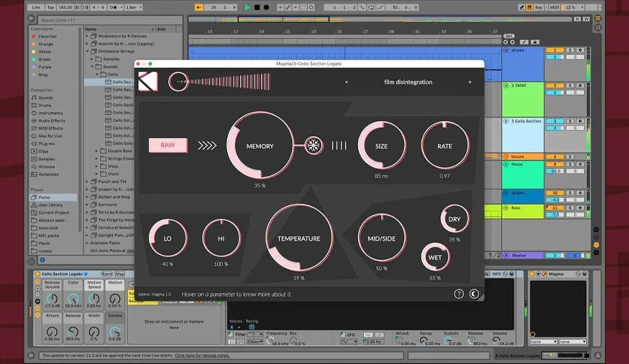Click the four chevron arrows after RAW
629x364 pixels.
[x=207, y=145]
